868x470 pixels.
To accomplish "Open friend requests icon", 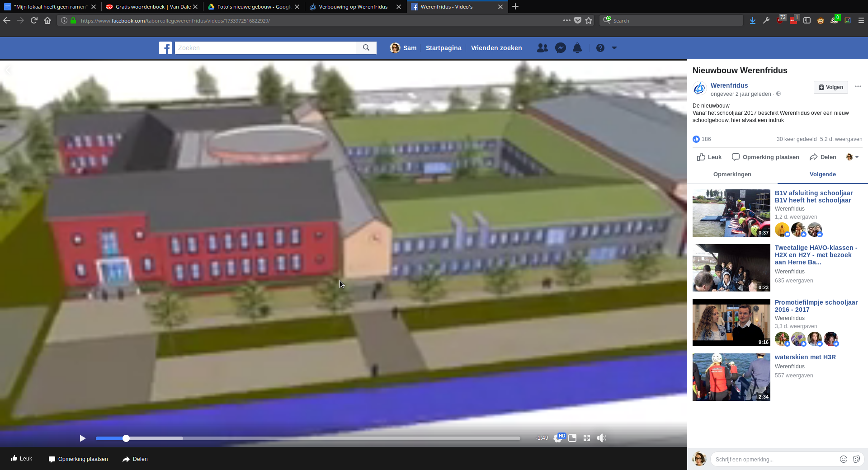I will [x=542, y=48].
